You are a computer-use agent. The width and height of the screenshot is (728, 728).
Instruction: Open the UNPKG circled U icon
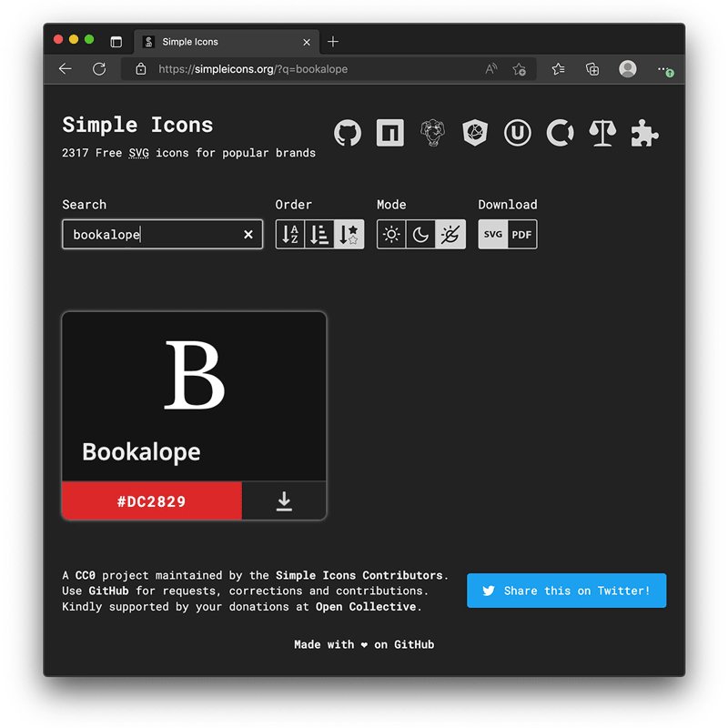point(517,133)
